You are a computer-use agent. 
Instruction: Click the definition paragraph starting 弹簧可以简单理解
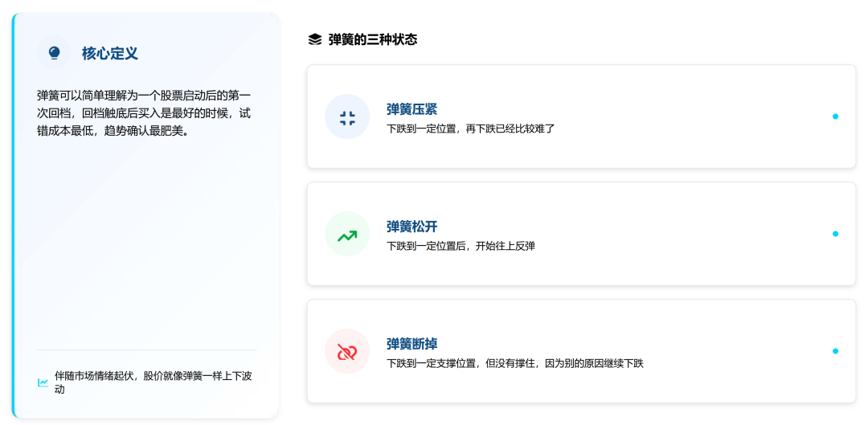point(144,114)
